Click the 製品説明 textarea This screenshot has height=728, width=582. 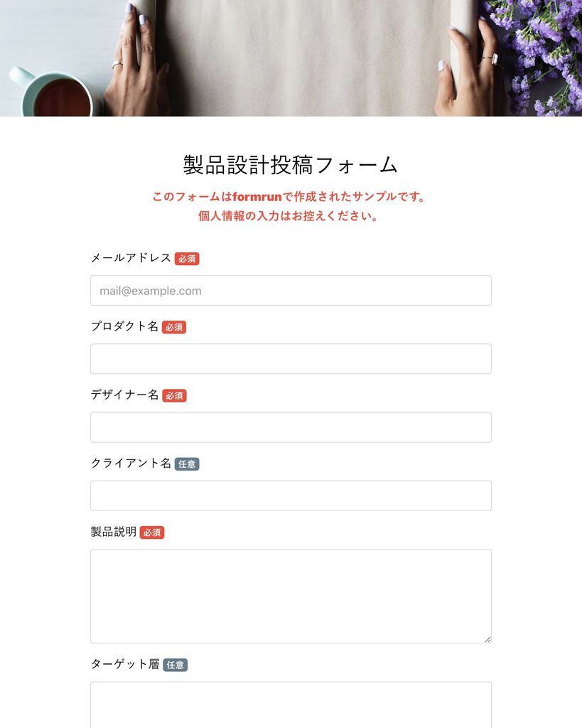coord(291,596)
